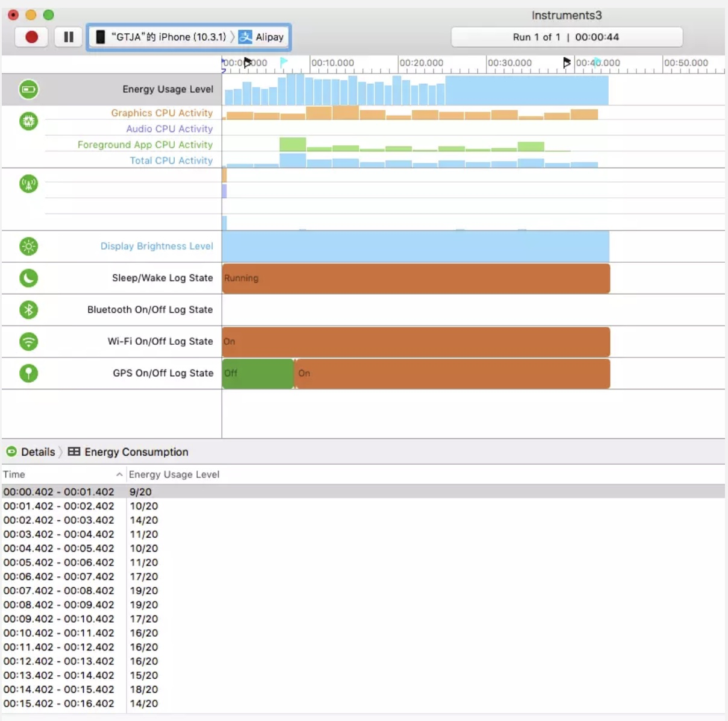Viewport: 728px width, 721px height.
Task: Select row 00:07.402 - 00:08.402
Action: tap(363, 591)
